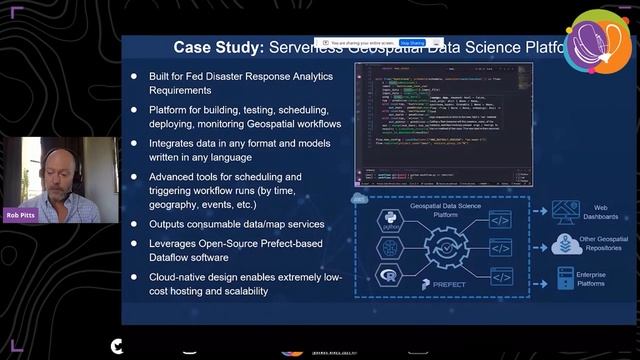This screenshot has height=360, width=640.
Task: Click the conference logo in the corner
Action: click(598, 42)
